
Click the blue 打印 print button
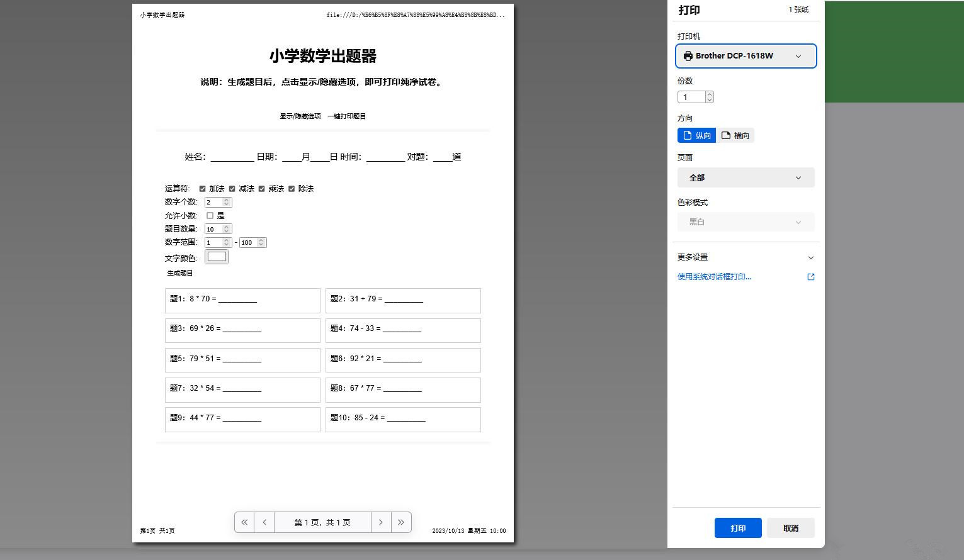point(738,528)
